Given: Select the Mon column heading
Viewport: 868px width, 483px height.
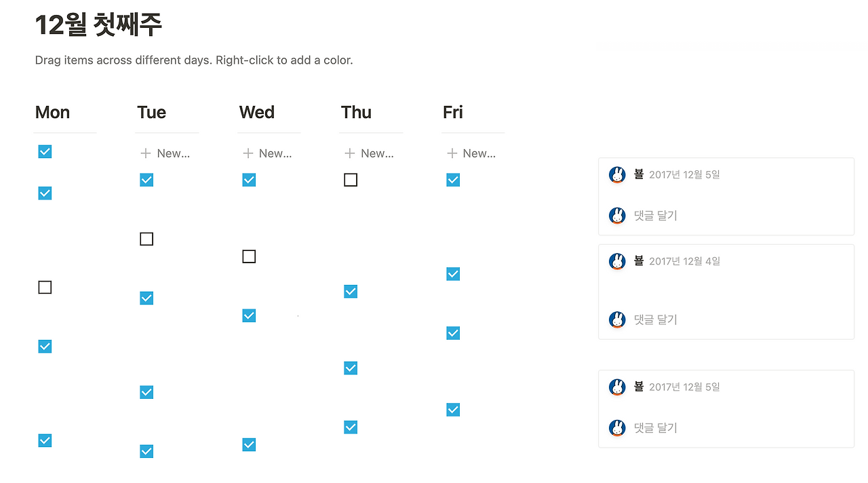Looking at the screenshot, I should coord(52,112).
